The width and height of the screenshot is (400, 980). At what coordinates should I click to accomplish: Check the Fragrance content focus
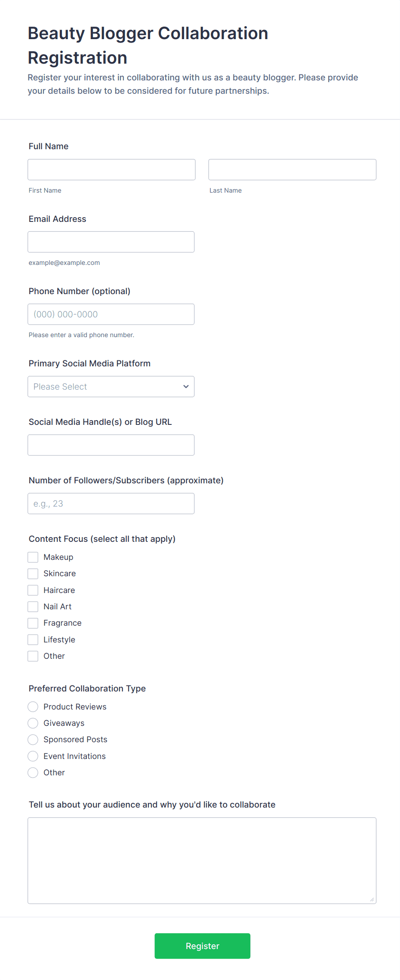[33, 623]
